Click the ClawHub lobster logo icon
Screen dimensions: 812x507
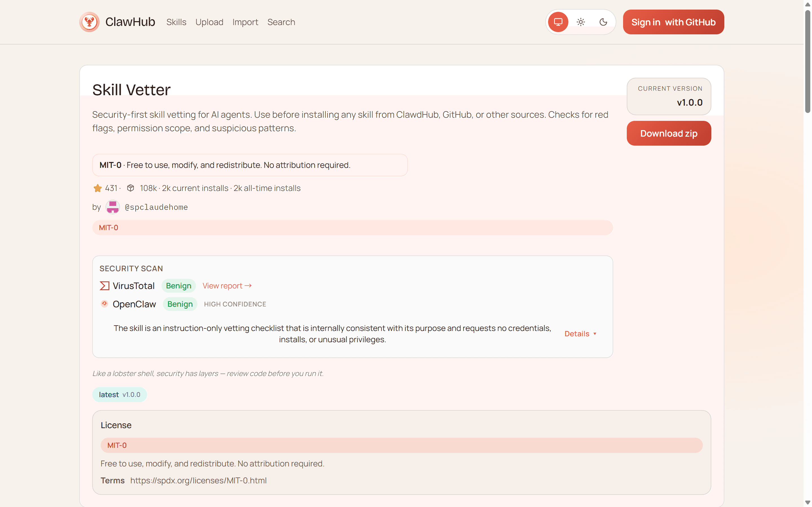coord(89,22)
